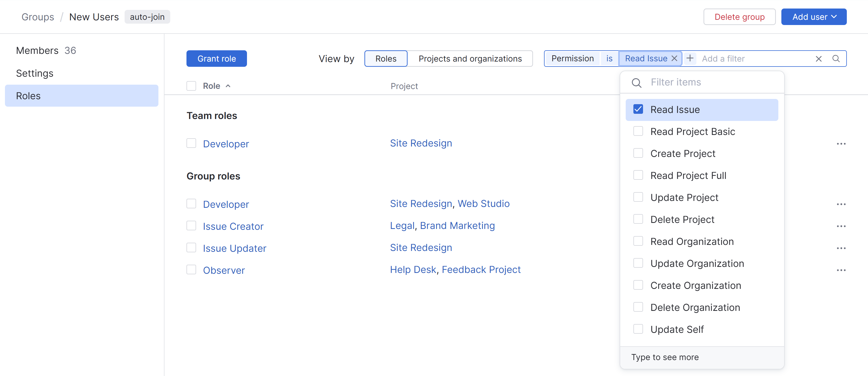
Task: Click the Delete group button
Action: (739, 17)
